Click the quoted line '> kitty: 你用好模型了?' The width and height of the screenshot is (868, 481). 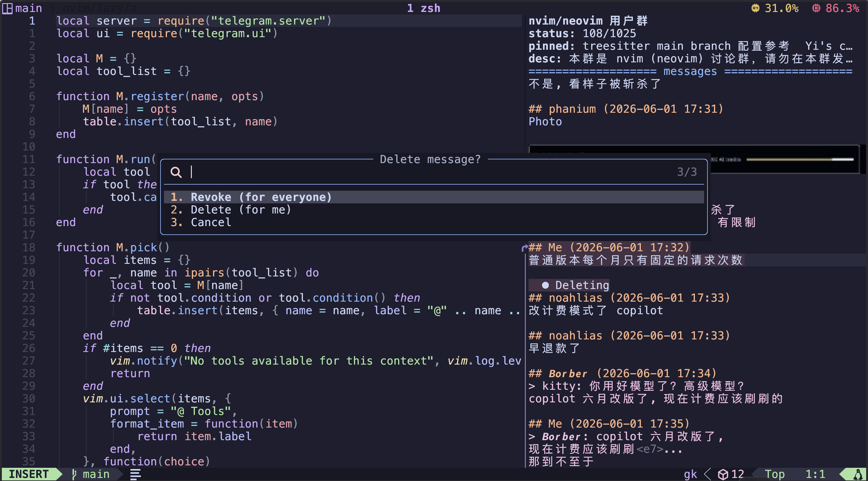click(636, 386)
